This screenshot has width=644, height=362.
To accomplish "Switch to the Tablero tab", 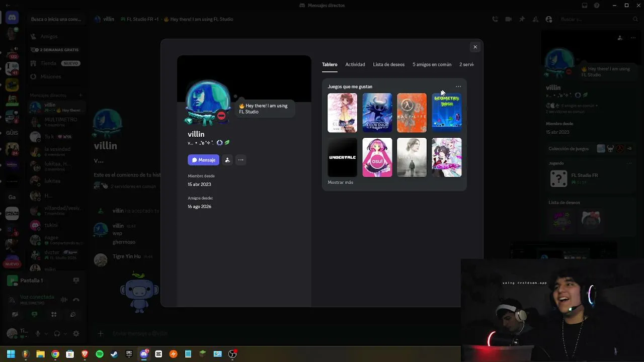I will pos(330,64).
